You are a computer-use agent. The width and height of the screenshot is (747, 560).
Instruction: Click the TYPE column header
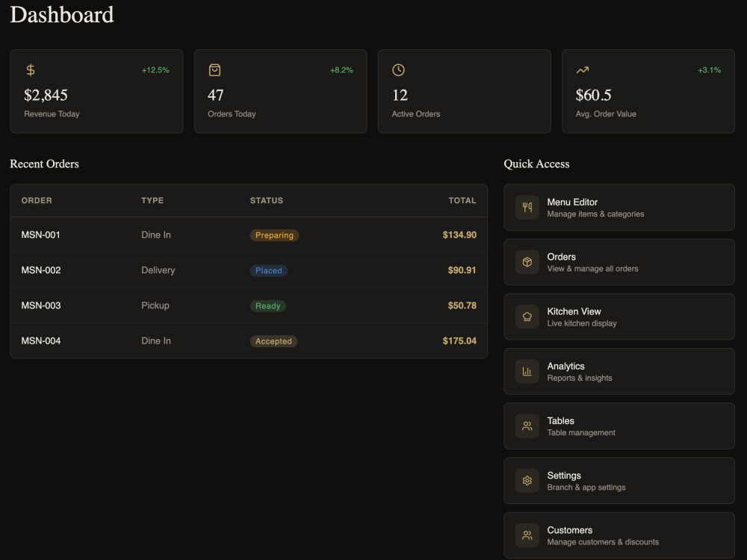pyautogui.click(x=152, y=200)
